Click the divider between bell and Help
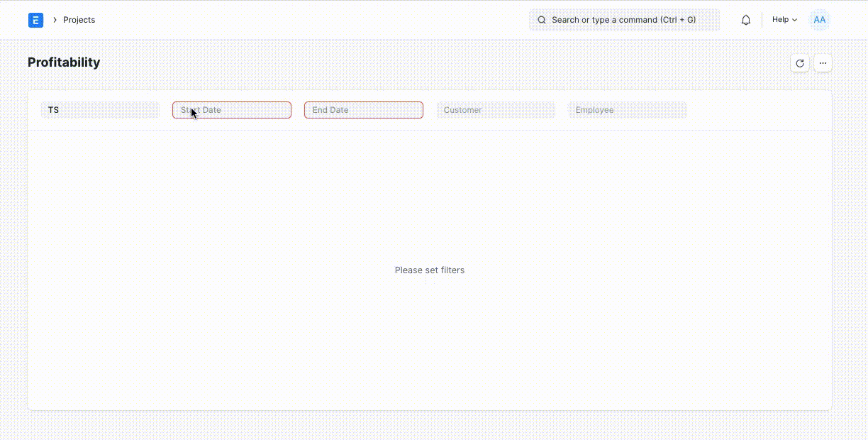This screenshot has height=440, width=868. tap(762, 20)
